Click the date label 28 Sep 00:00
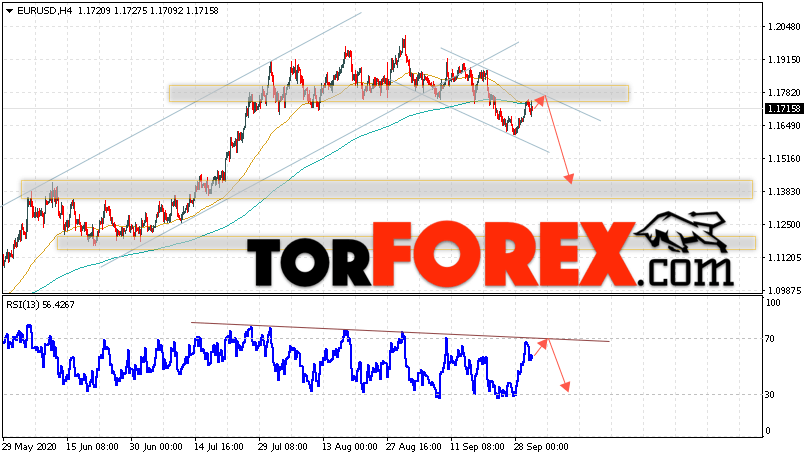This screenshot has height=458, width=808. 541,447
